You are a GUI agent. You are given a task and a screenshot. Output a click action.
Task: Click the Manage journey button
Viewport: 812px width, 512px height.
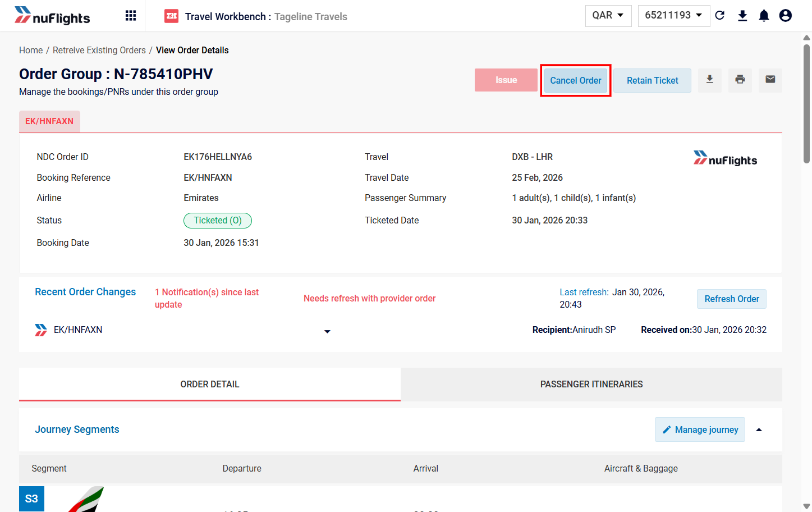pos(700,429)
